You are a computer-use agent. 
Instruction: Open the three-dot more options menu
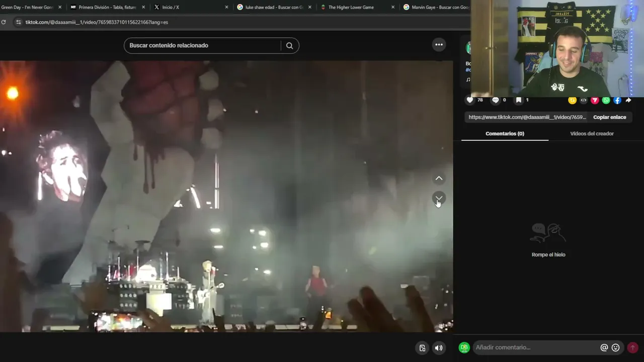439,45
